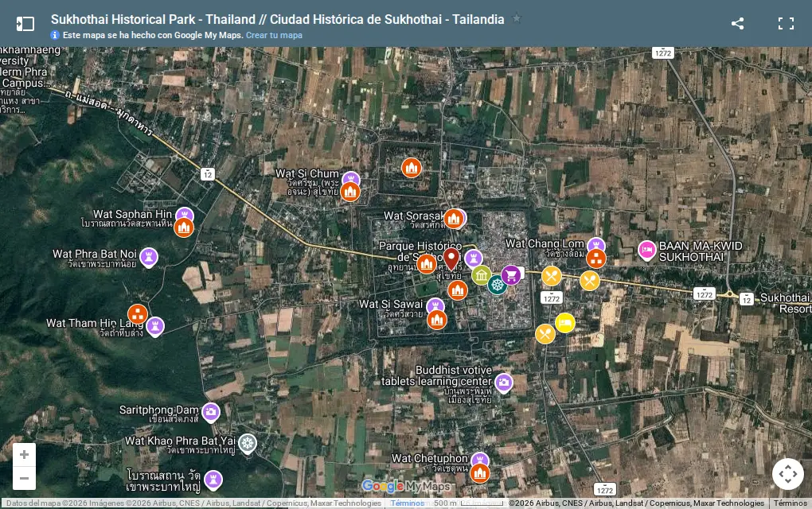This screenshot has height=509, width=812.
Task: Share the map with the share icon
Action: click(737, 23)
